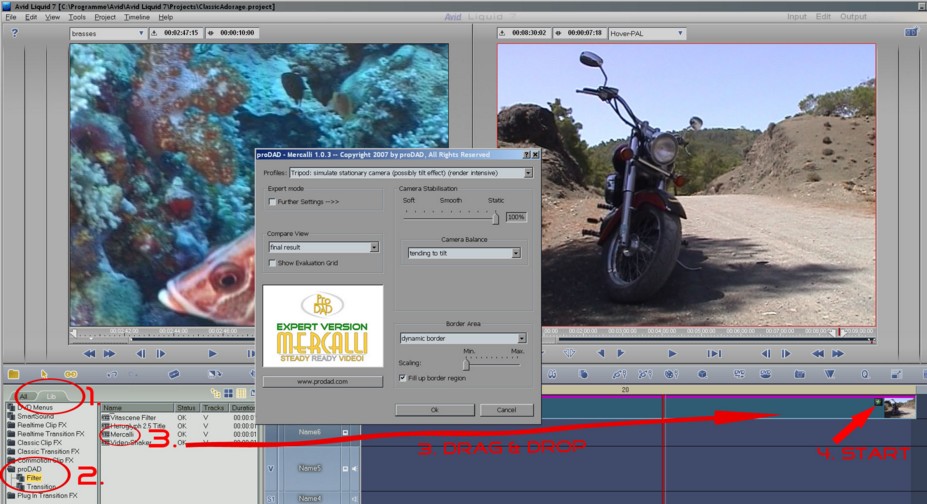Open the Border Area dynamic border dropdown
Image resolution: width=927 pixels, height=504 pixels.
pos(463,338)
